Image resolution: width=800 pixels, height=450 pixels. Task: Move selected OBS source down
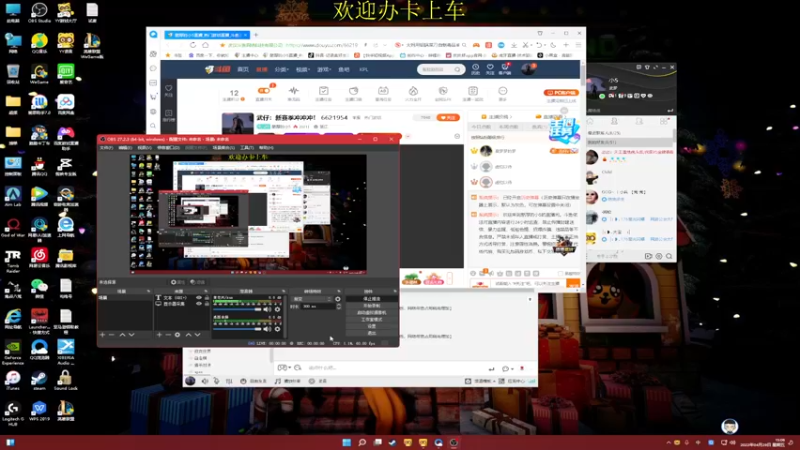(197, 335)
